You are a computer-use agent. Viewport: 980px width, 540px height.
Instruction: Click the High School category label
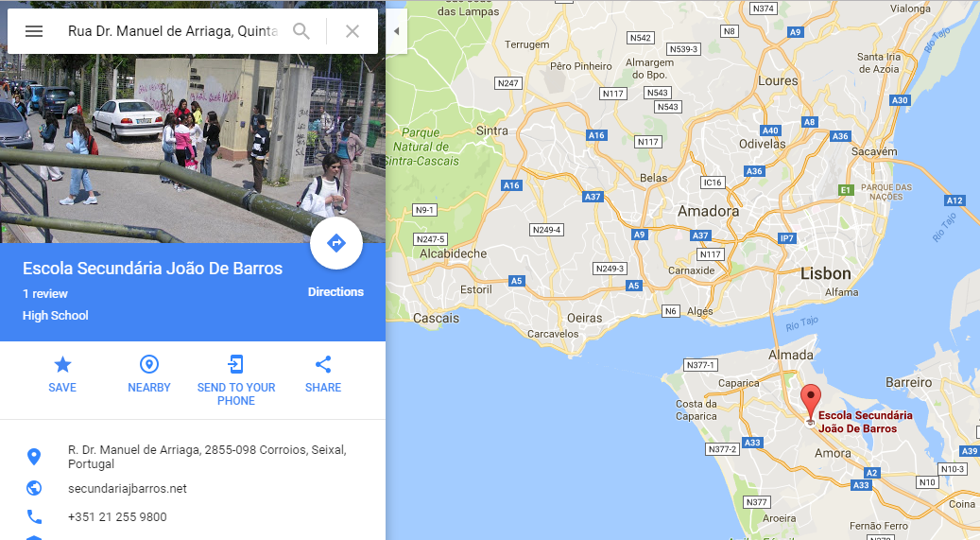[55, 316]
